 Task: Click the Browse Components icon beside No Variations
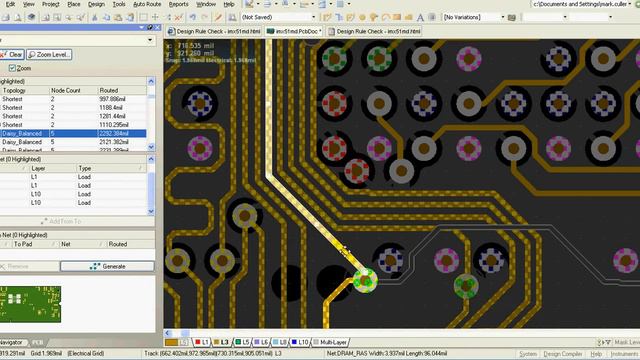511,17
